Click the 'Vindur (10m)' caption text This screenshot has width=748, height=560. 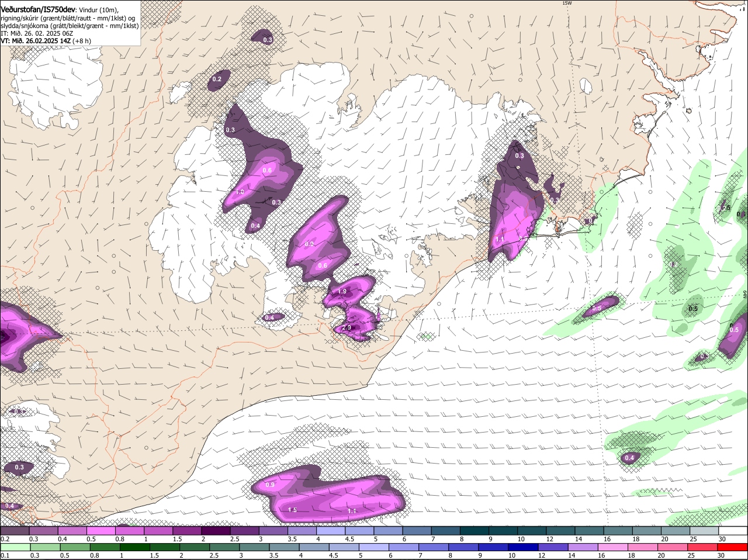99,10
